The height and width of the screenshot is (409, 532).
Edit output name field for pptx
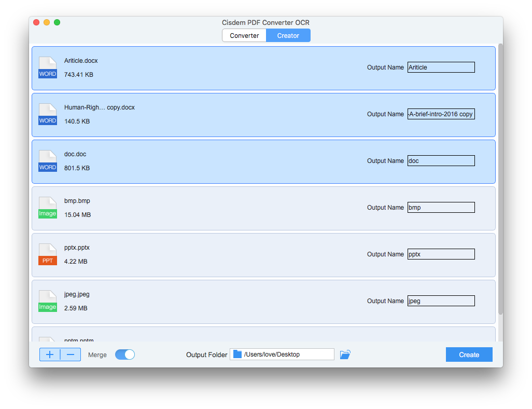[x=441, y=254]
